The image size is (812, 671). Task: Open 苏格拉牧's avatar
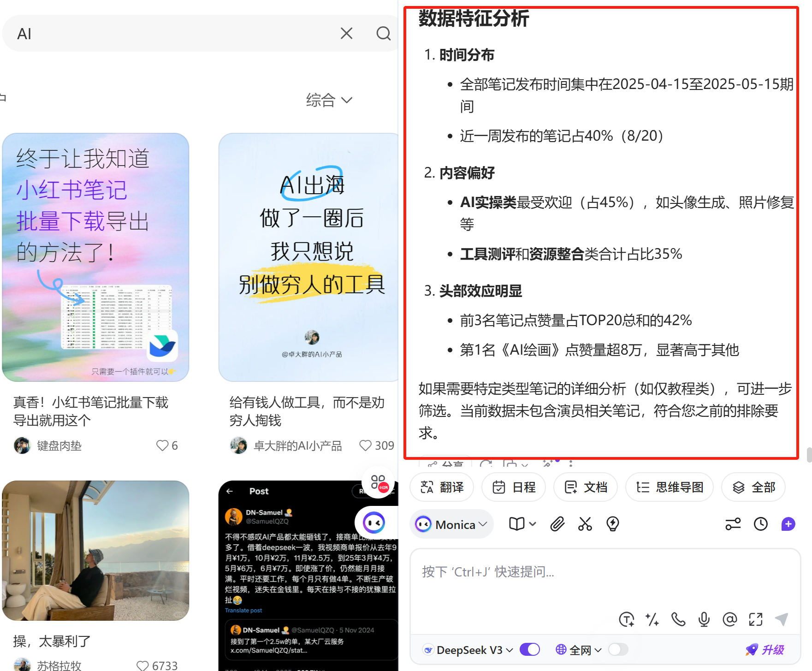pyautogui.click(x=22, y=665)
